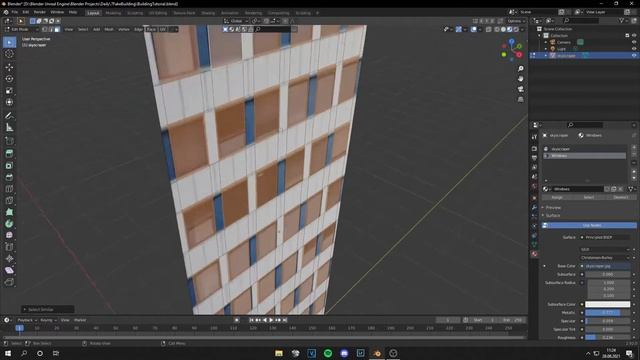Image resolution: width=640 pixels, height=360 pixels.
Task: Open the GGX distribution dropdown
Action: [x=605, y=249]
